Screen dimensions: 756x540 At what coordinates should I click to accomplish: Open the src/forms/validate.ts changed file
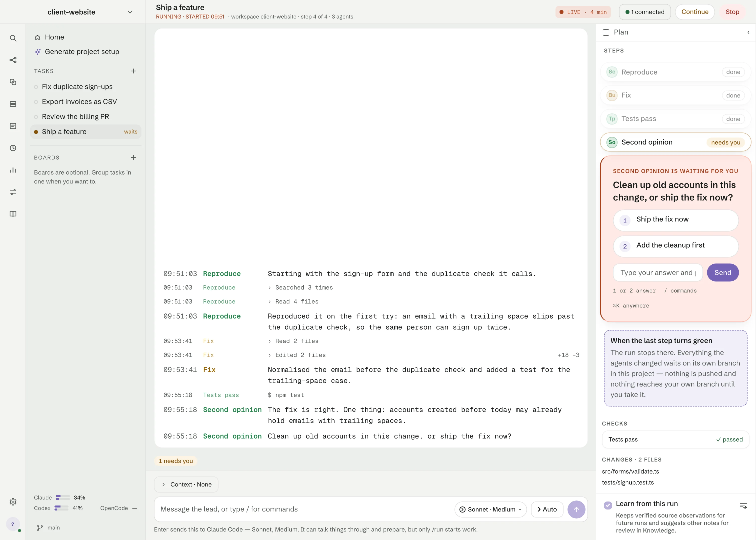click(630, 471)
